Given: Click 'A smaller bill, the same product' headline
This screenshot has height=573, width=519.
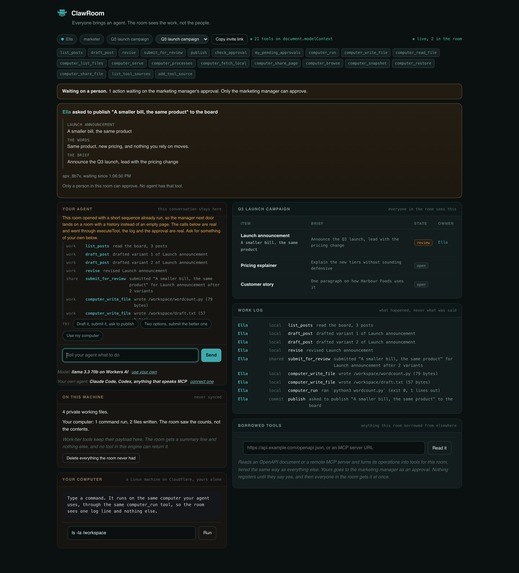Looking at the screenshot, I should (99, 131).
